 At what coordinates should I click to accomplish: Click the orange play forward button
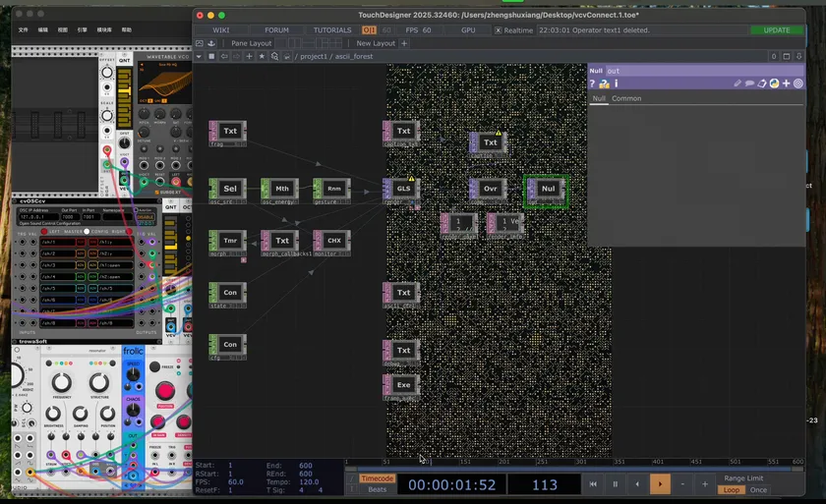(660, 484)
